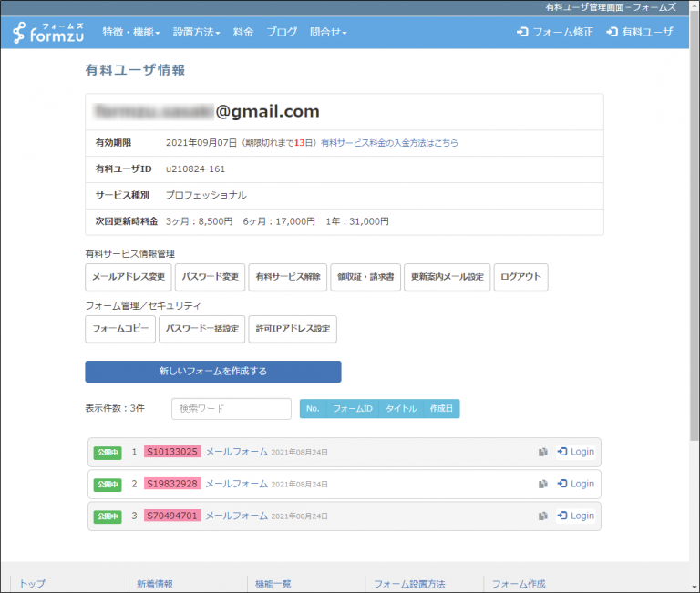Login to form S70494701
The width and height of the screenshot is (700, 593).
pyautogui.click(x=575, y=516)
